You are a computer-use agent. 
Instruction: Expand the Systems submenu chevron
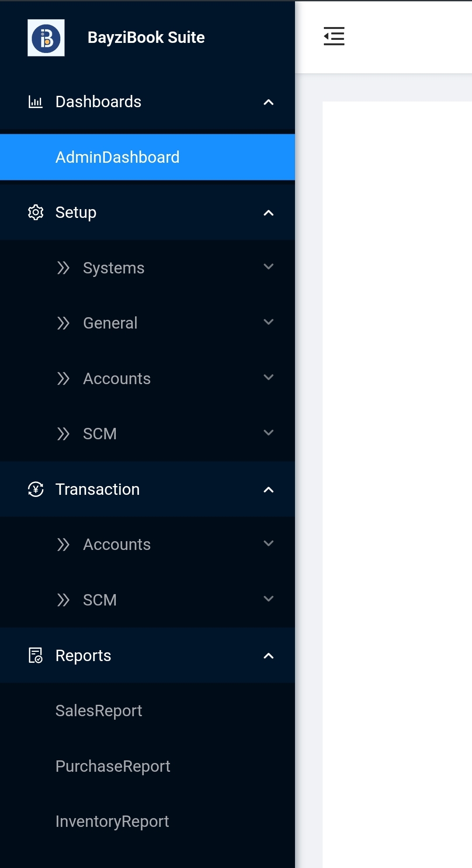(x=268, y=267)
